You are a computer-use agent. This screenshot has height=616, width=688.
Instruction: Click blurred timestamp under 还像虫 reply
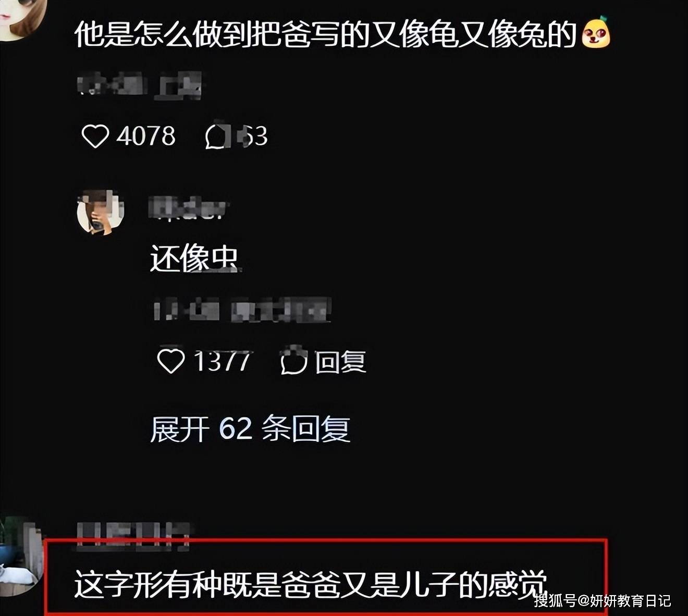[x=242, y=310]
